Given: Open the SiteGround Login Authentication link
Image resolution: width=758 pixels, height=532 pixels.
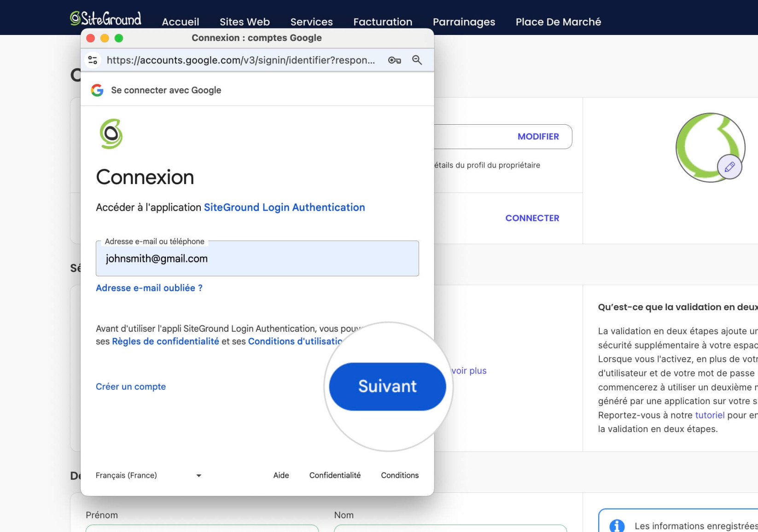Looking at the screenshot, I should click(284, 207).
